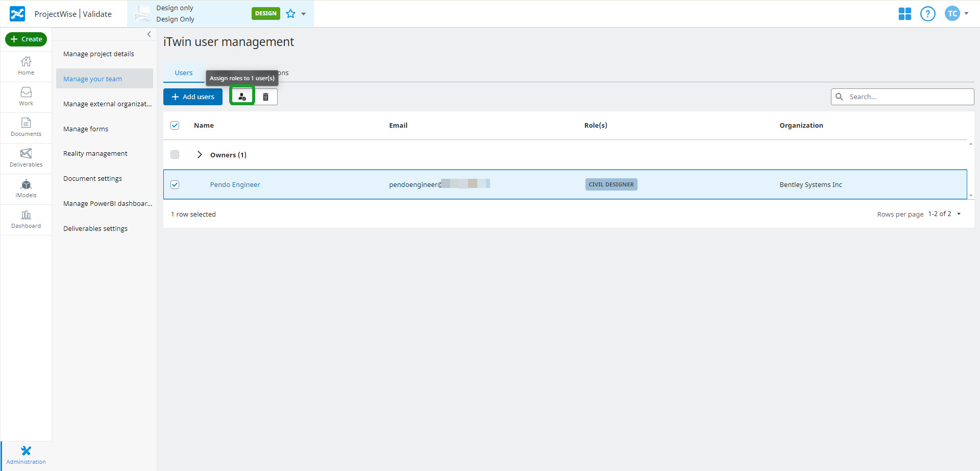Image resolution: width=980 pixels, height=471 pixels.
Task: Open the Rows per page dropdown
Action: click(944, 214)
